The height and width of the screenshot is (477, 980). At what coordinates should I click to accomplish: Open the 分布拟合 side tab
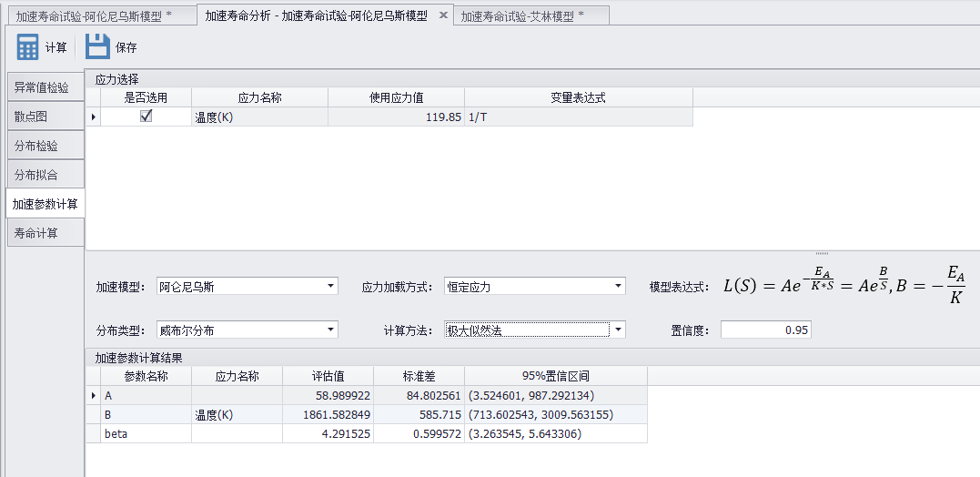coord(45,175)
